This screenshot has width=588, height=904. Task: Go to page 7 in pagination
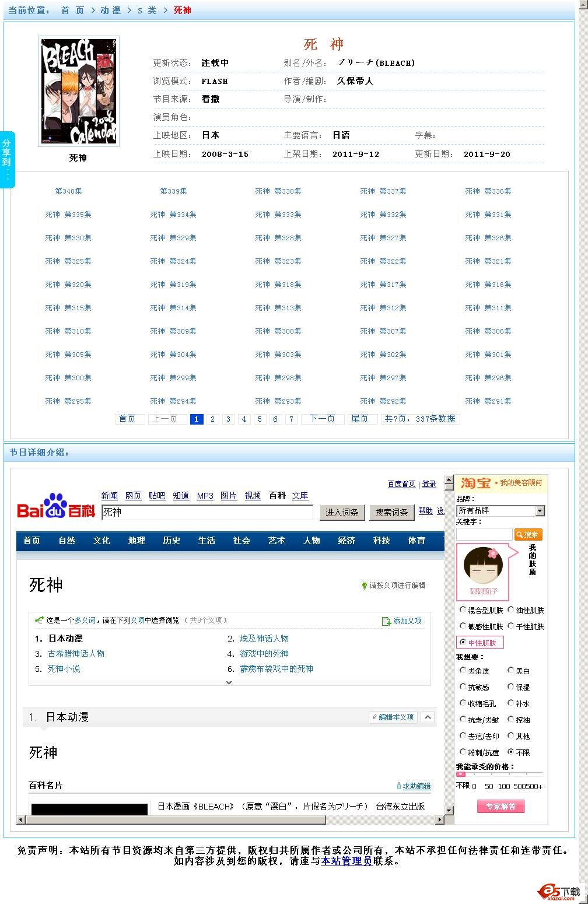point(291,419)
